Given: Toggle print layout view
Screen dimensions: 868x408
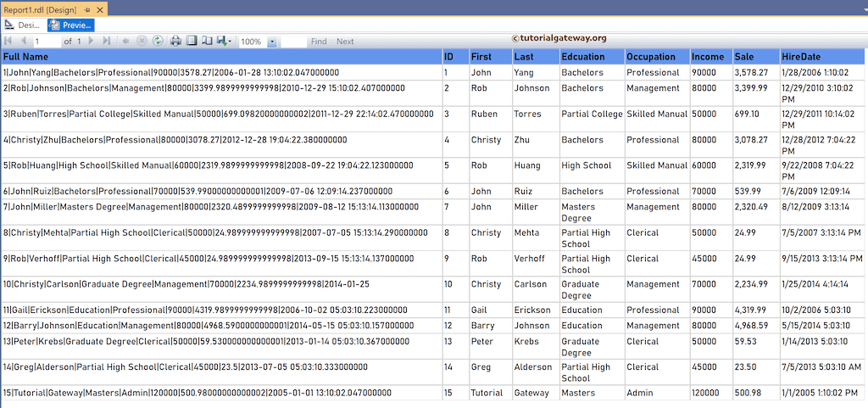Looking at the screenshot, I should coord(192,41).
